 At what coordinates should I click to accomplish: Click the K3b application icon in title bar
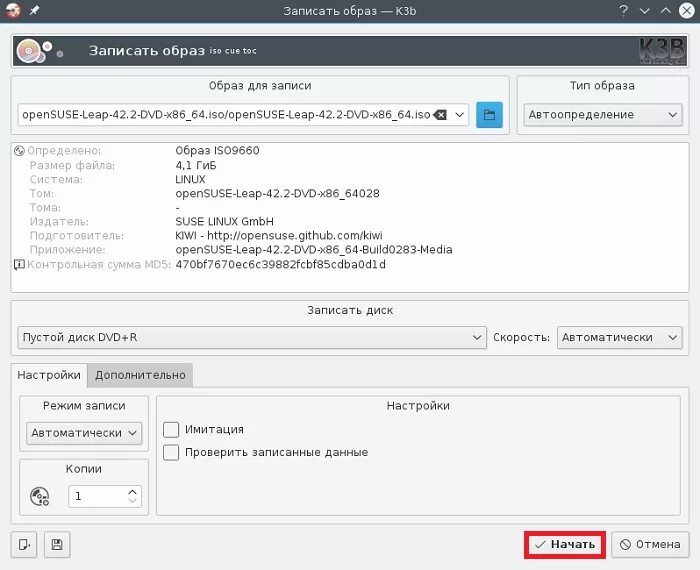(12, 10)
